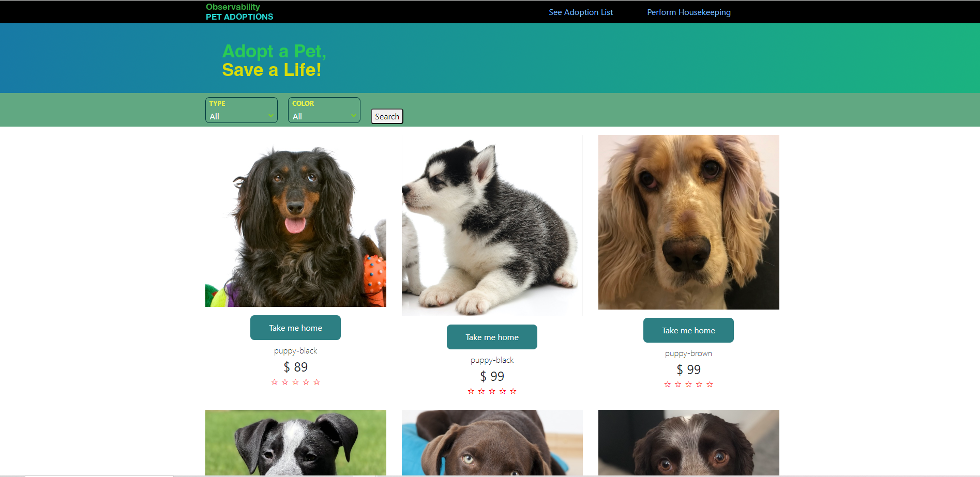Viewport: 980px width, 477px height.
Task: Click the fourth star under the husky puppy
Action: click(x=503, y=391)
